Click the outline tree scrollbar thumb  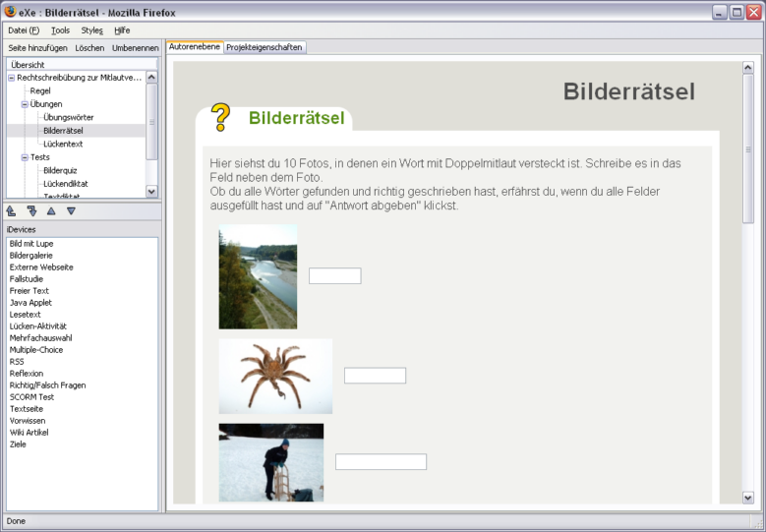(152, 122)
